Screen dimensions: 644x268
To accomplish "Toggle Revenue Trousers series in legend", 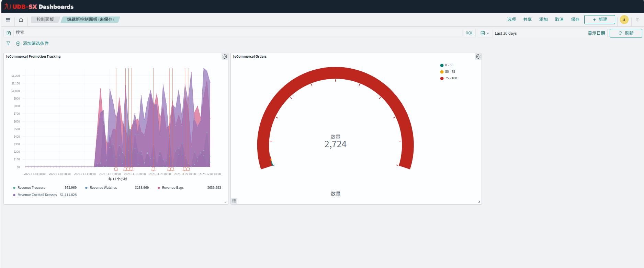I will [x=31, y=188].
